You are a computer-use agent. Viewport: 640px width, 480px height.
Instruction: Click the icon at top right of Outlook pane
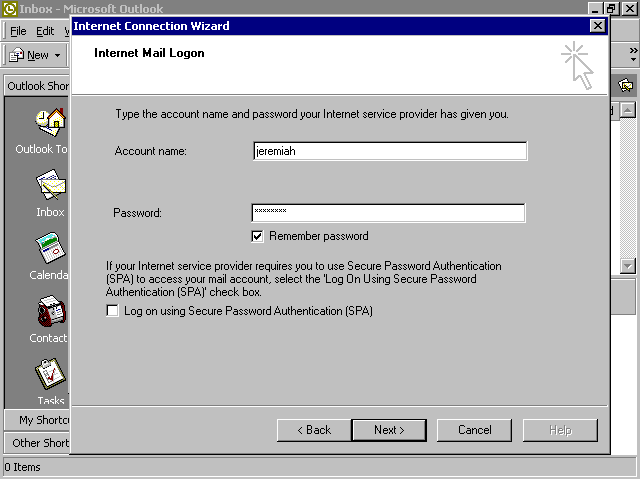pyautogui.click(x=625, y=86)
